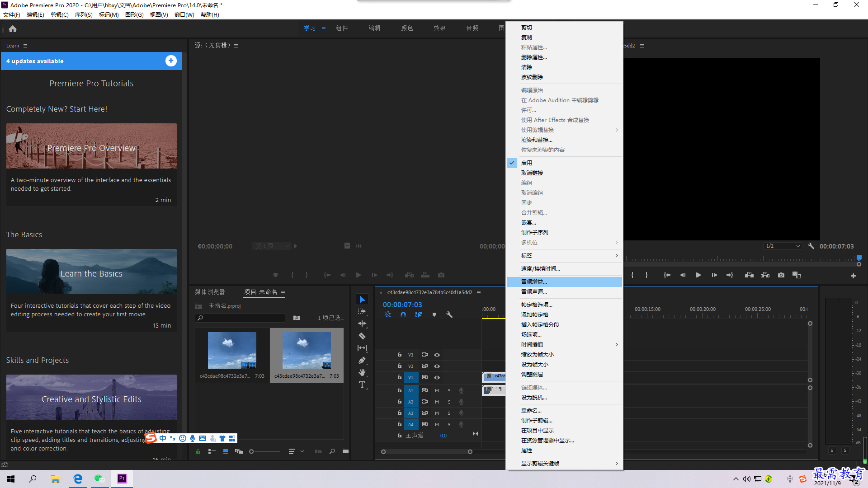Solo the A2 audio track
This screenshot has width=868, height=488.
tap(449, 402)
